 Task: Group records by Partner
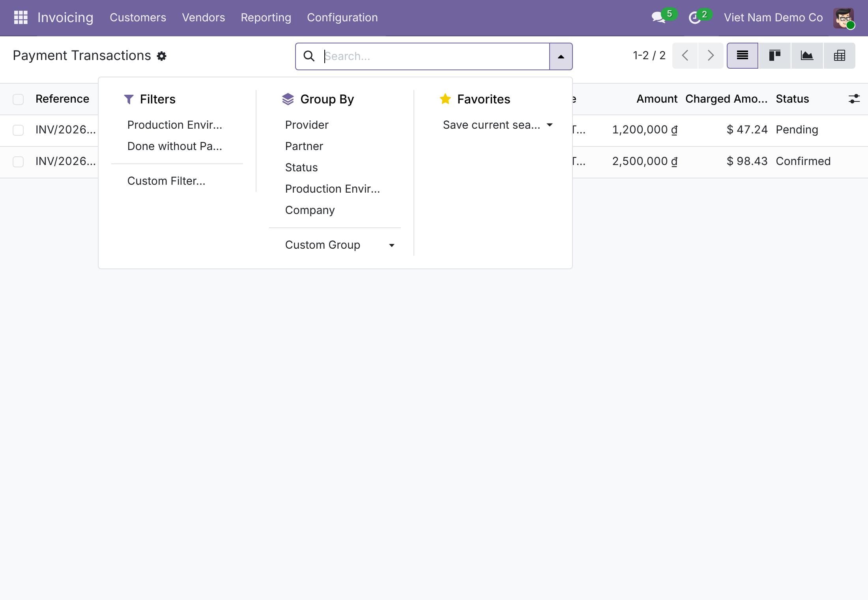point(335,146)
